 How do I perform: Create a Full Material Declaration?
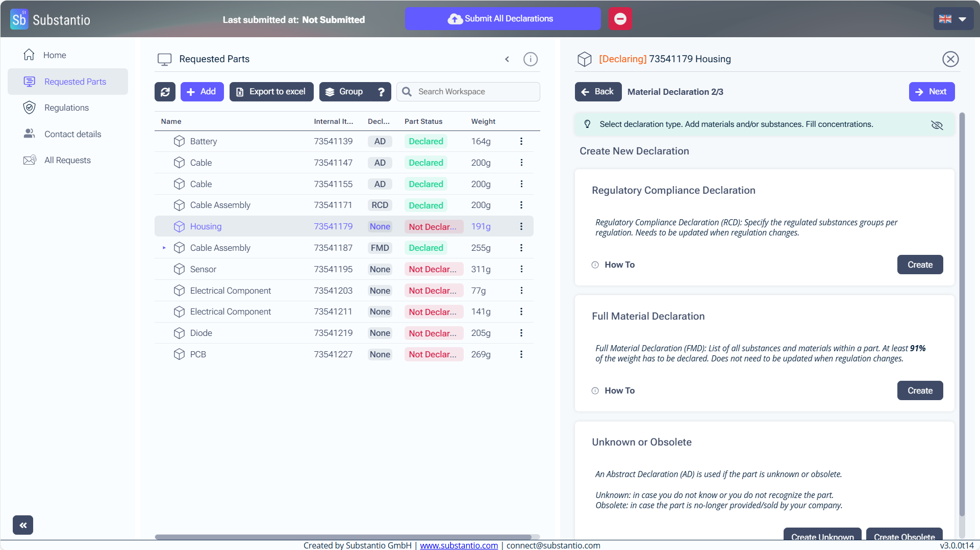tap(919, 390)
